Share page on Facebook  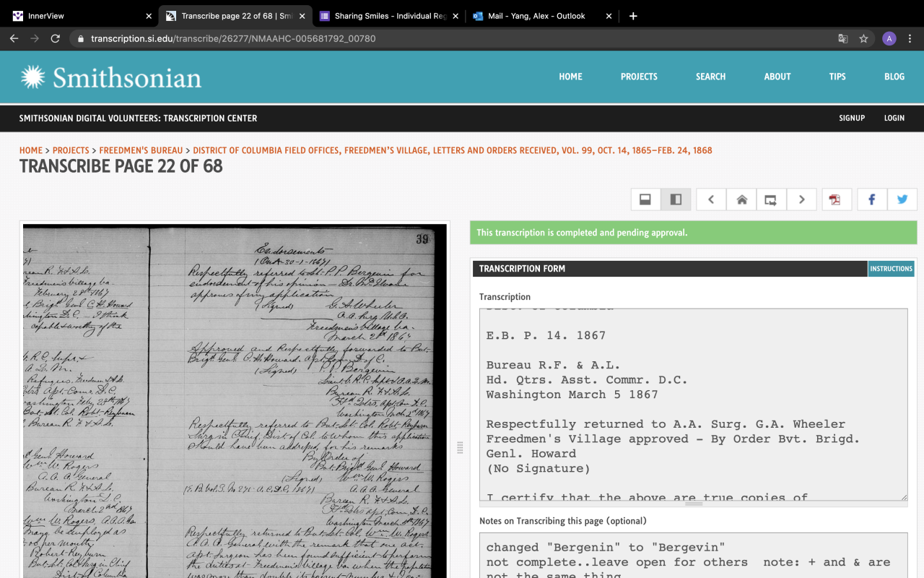tap(872, 199)
